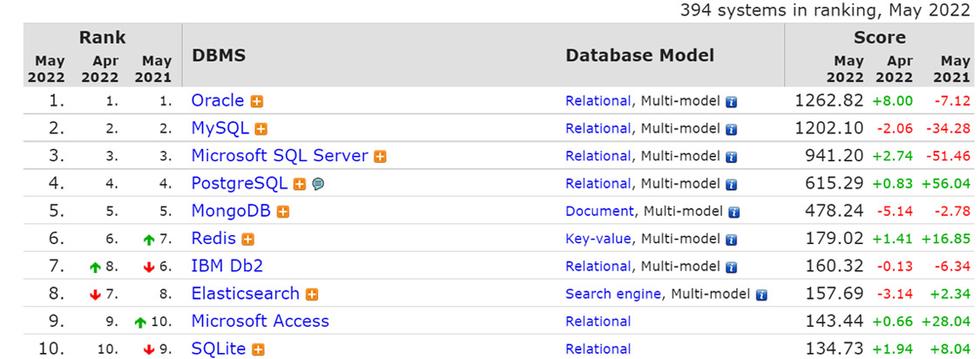The image size is (980, 359).
Task: Click the orange plus icon next to SQLite
Action: (x=258, y=349)
